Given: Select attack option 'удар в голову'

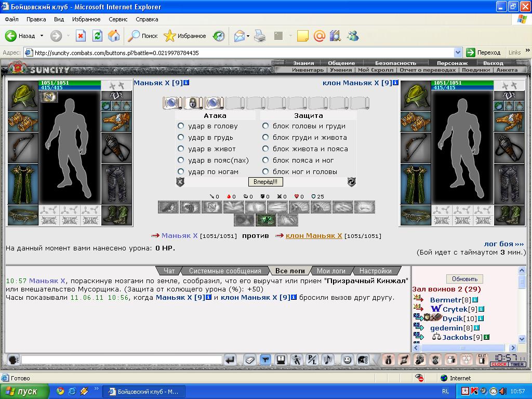Looking at the screenshot, I should coord(181,126).
